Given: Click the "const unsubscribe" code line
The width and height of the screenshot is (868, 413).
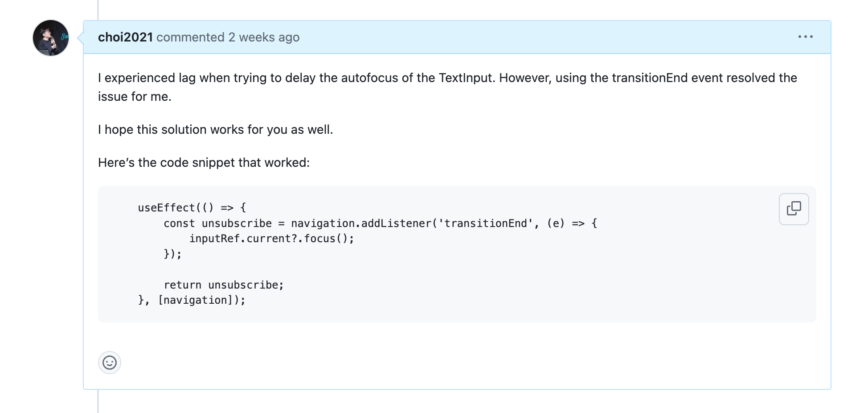Looking at the screenshot, I should 217,223.
